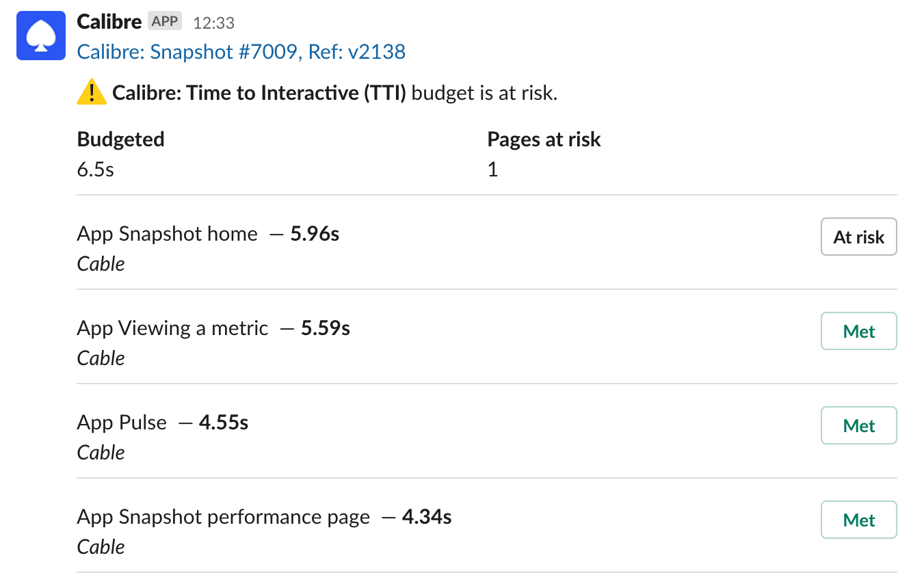
Task: Click the 5.96s TTI value
Action: tap(315, 234)
